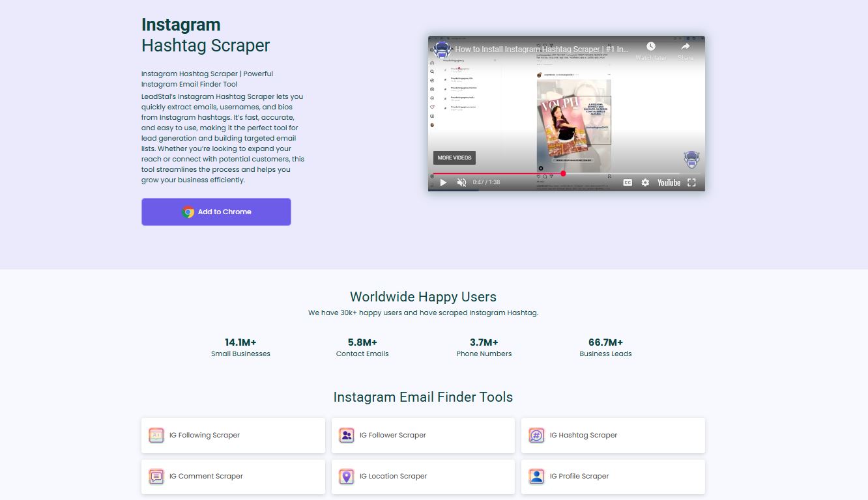Share the video via arrow icon
This screenshot has height=500, width=868.
click(685, 47)
